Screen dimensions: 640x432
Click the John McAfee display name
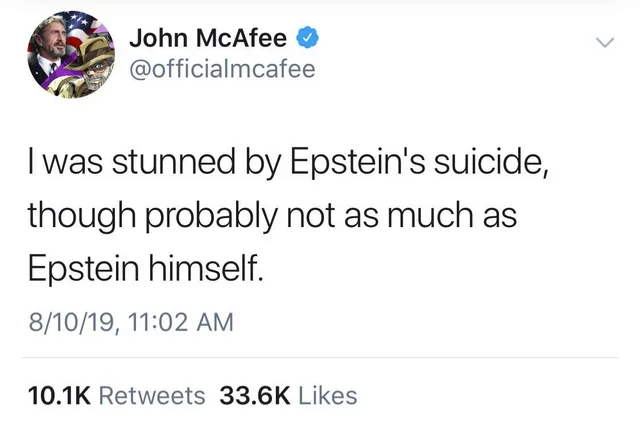[x=207, y=39]
